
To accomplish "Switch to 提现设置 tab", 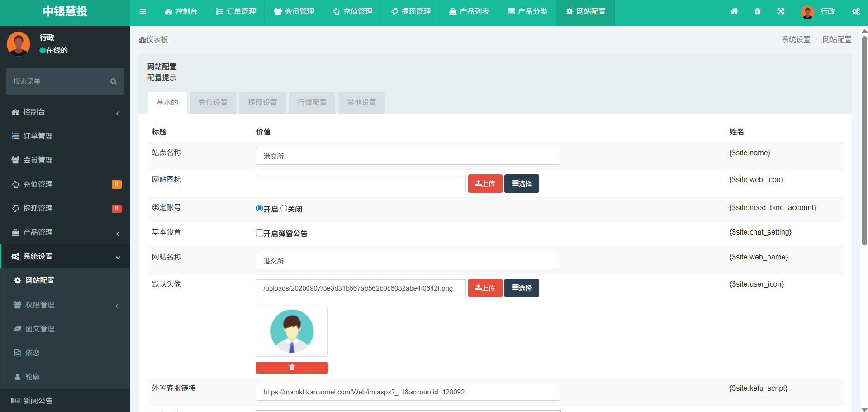I will point(262,103).
